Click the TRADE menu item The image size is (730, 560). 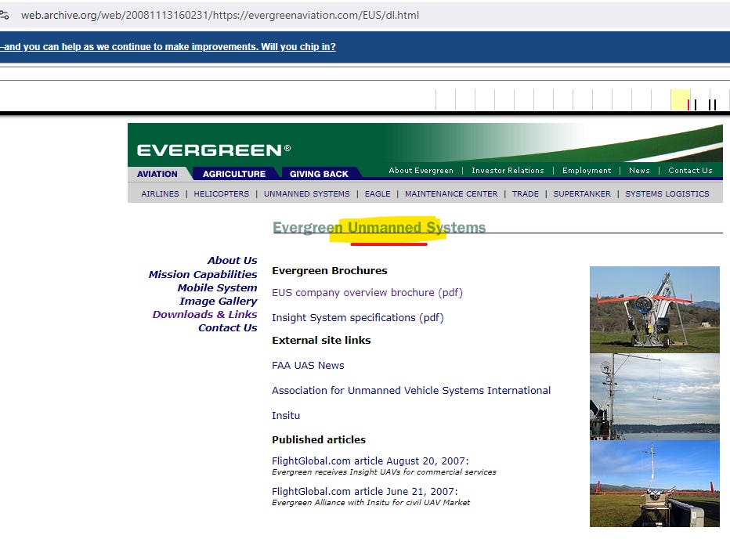click(525, 193)
